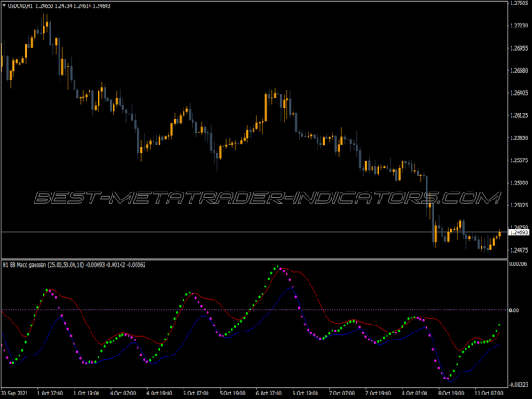Click the 1.26405 price scale label

[x=519, y=93]
